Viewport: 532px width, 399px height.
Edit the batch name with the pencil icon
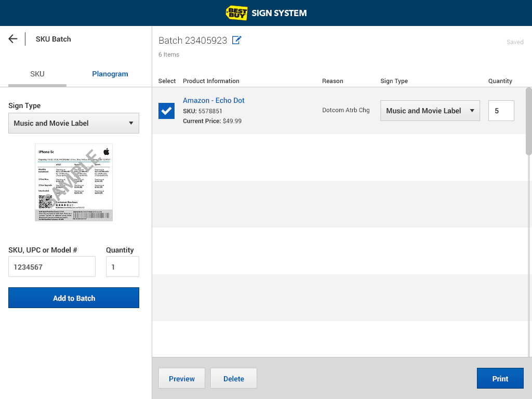click(236, 40)
